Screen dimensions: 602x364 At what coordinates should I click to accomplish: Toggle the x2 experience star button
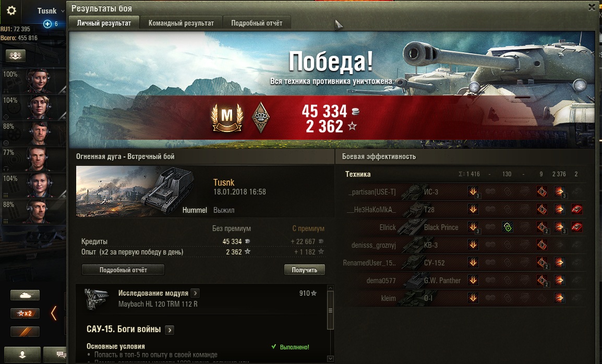(25, 313)
